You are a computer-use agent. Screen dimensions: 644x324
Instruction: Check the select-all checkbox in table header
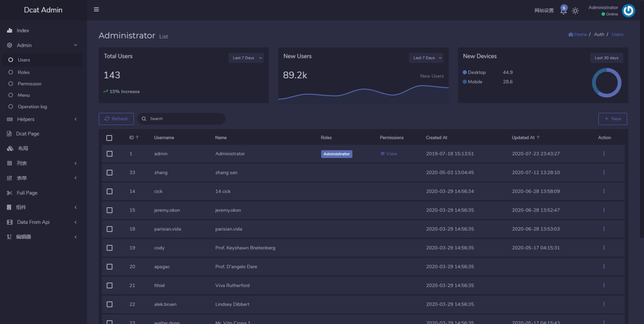(109, 138)
